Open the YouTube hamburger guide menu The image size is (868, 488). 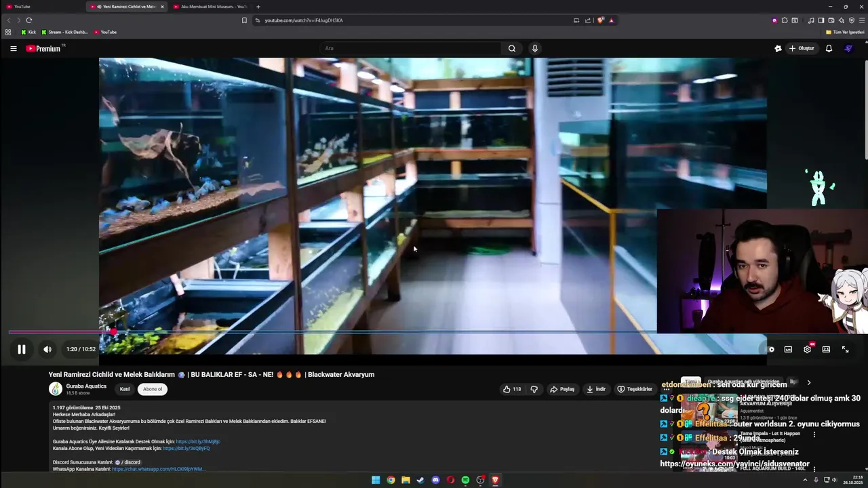(13, 48)
